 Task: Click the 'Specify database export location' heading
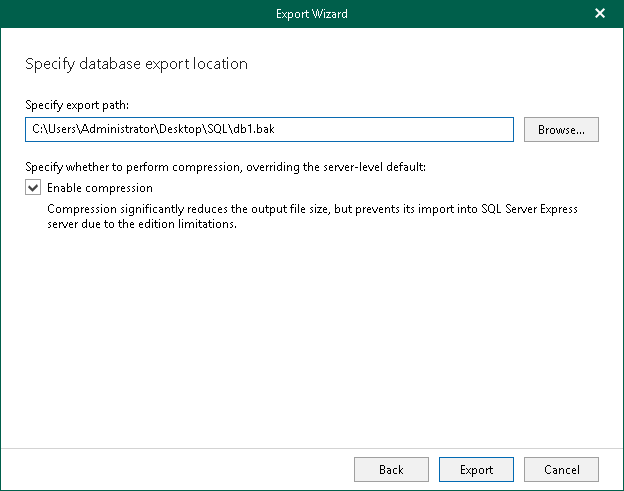[136, 64]
